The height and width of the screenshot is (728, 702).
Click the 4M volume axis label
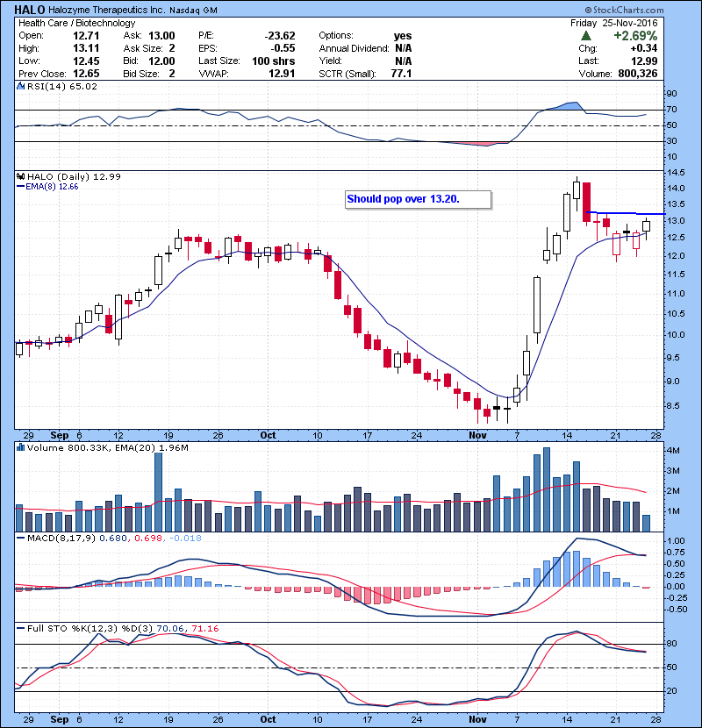tap(673, 450)
